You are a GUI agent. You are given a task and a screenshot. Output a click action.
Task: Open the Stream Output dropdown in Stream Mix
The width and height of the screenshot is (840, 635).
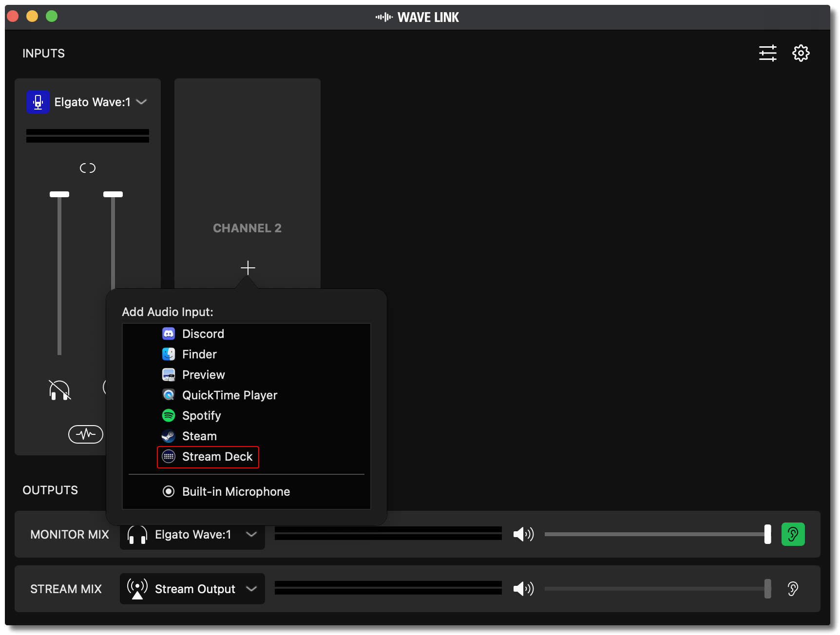252,589
